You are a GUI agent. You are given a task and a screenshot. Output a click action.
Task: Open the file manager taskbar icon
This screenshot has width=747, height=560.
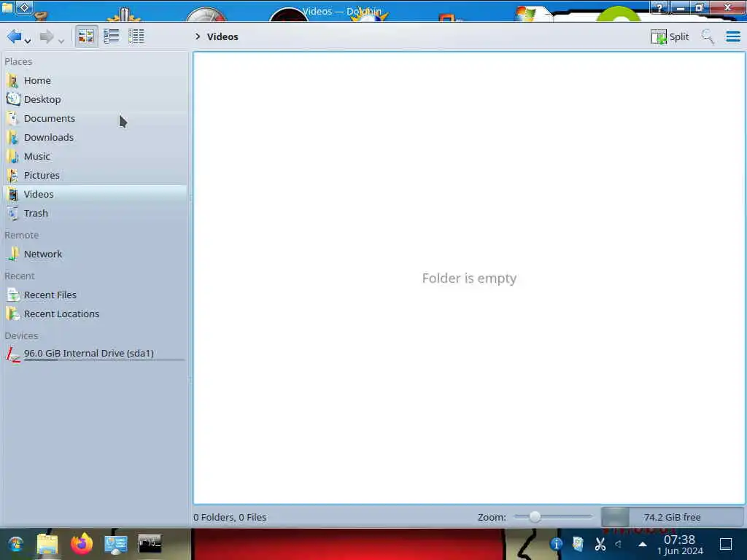pyautogui.click(x=47, y=544)
